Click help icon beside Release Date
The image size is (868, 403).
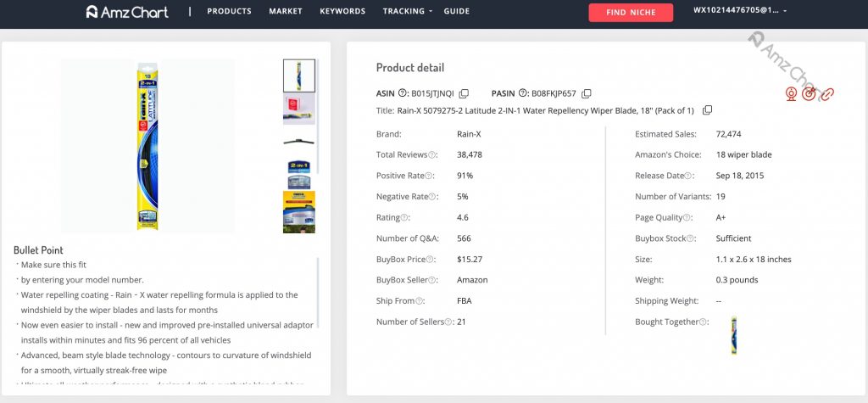tap(688, 176)
